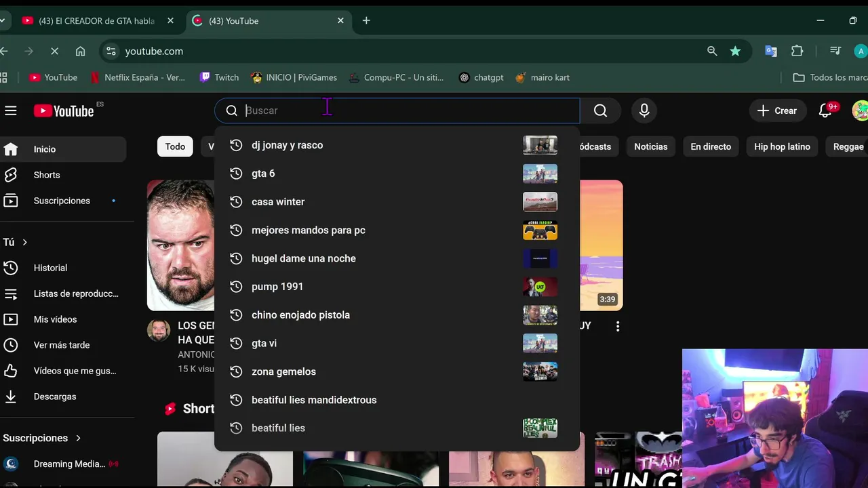This screenshot has width=868, height=488.
Task: Select suggestion hugel dame una noche
Action: pos(397,258)
